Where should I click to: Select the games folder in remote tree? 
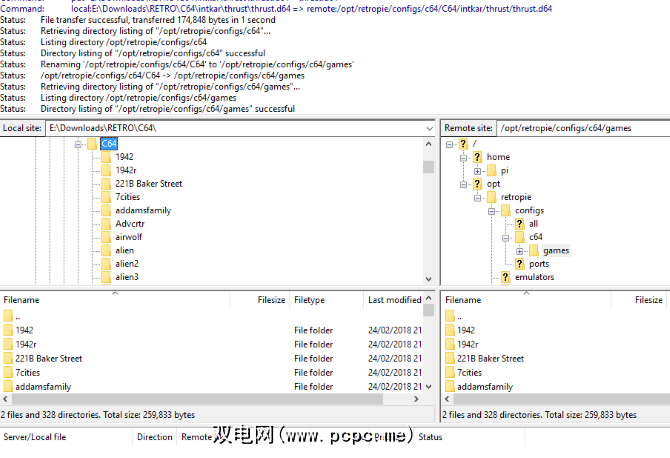click(x=556, y=250)
